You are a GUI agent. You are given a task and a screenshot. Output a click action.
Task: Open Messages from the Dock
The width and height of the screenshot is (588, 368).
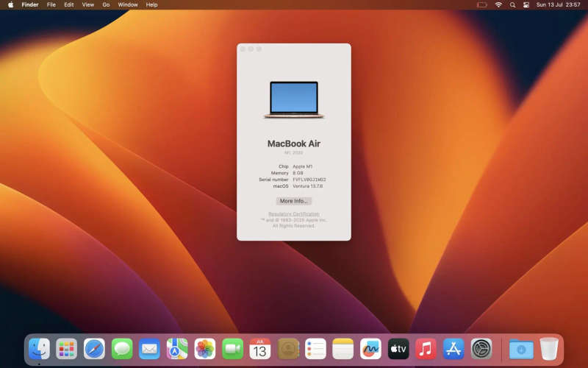[x=122, y=349]
